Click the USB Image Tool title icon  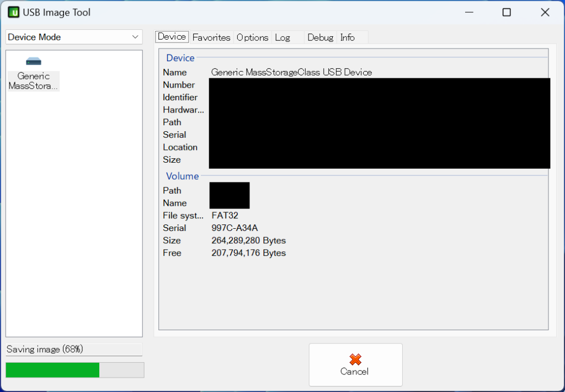(14, 12)
